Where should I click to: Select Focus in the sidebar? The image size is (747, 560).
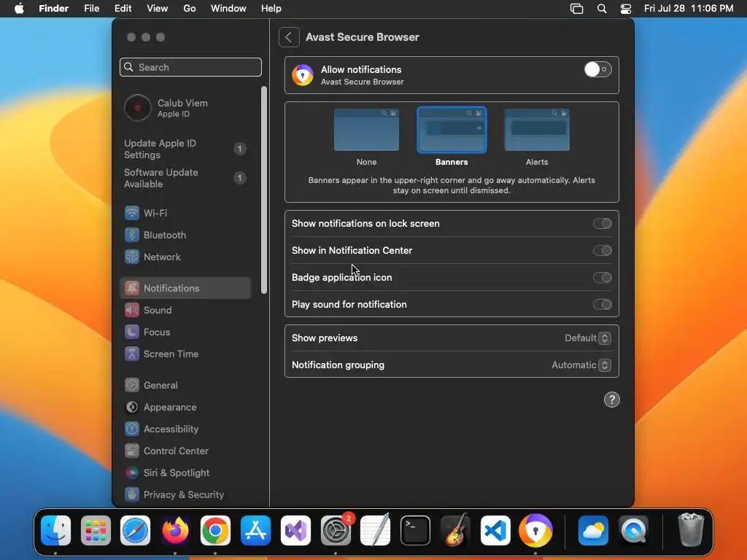185,332
